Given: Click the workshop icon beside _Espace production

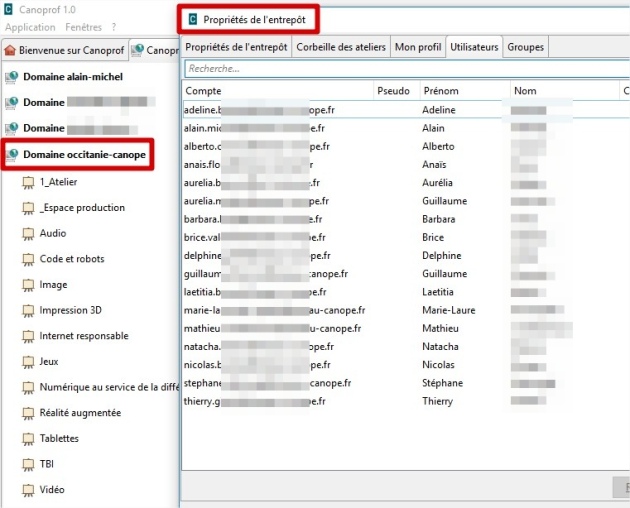Looking at the screenshot, I should (28, 208).
